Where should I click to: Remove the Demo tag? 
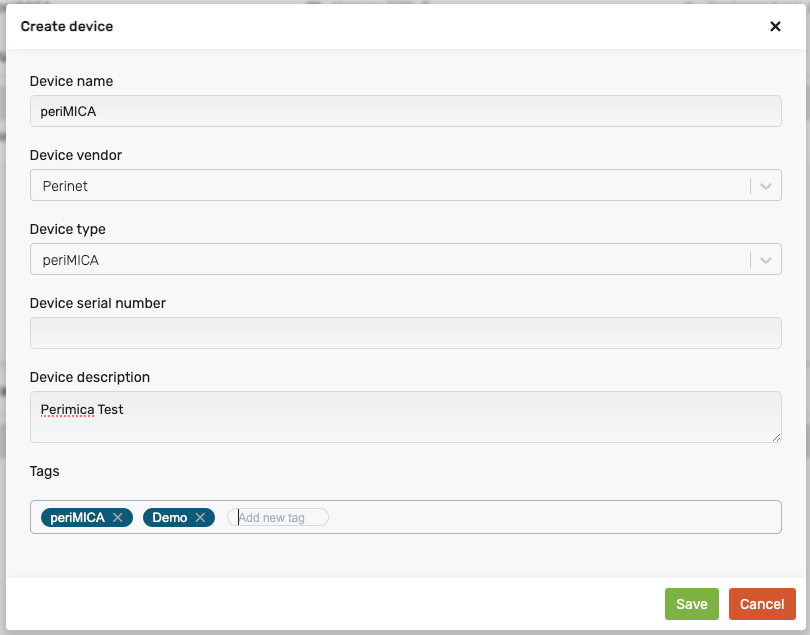click(200, 518)
